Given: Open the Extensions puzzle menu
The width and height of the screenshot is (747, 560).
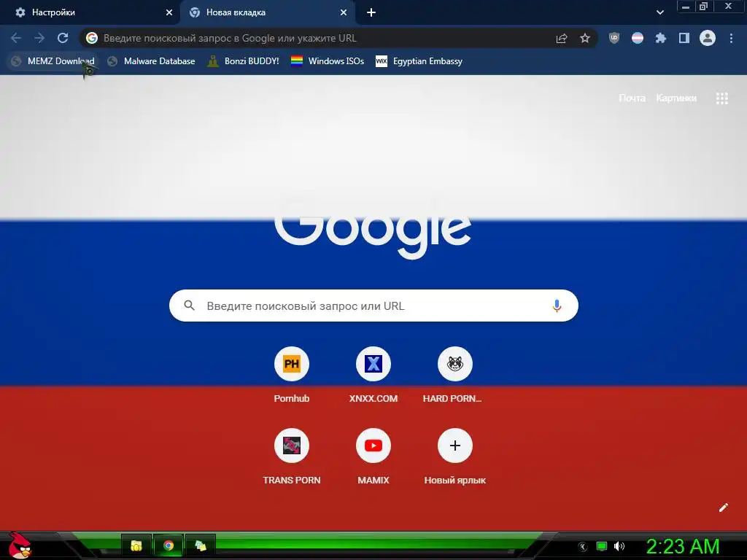Looking at the screenshot, I should [660, 38].
